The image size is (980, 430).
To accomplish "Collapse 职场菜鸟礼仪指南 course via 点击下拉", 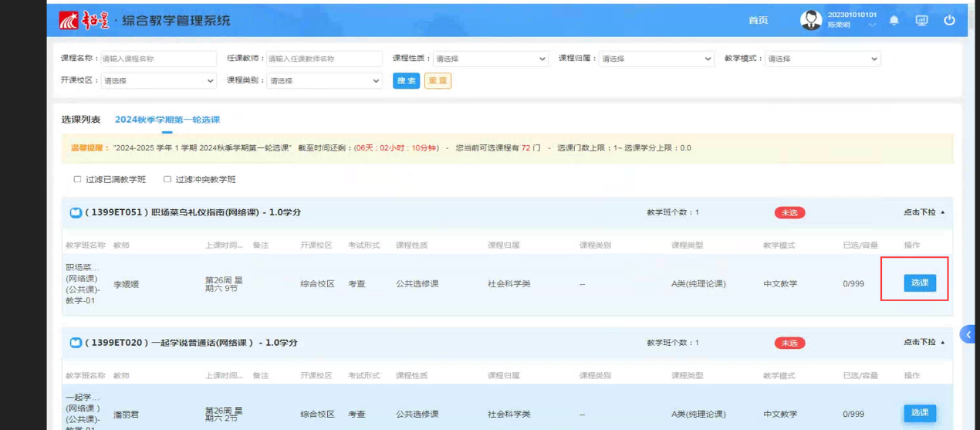I will point(924,212).
